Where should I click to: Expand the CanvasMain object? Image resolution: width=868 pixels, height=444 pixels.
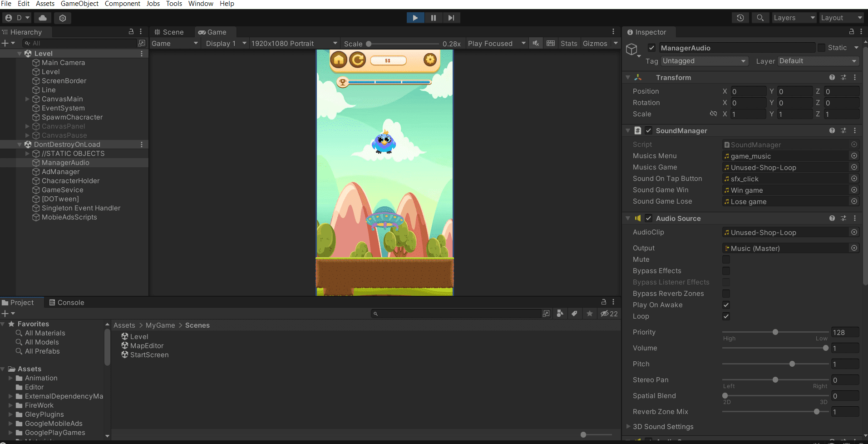(27, 99)
